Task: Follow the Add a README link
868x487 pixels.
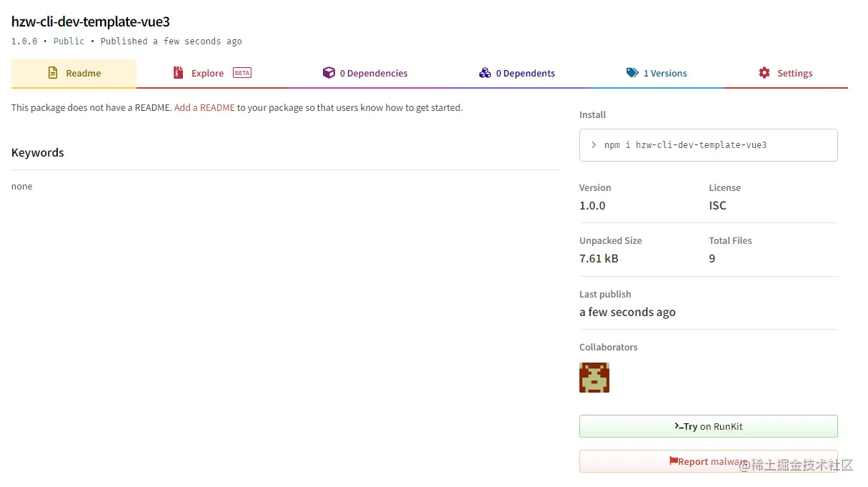Action: pyautogui.click(x=204, y=108)
